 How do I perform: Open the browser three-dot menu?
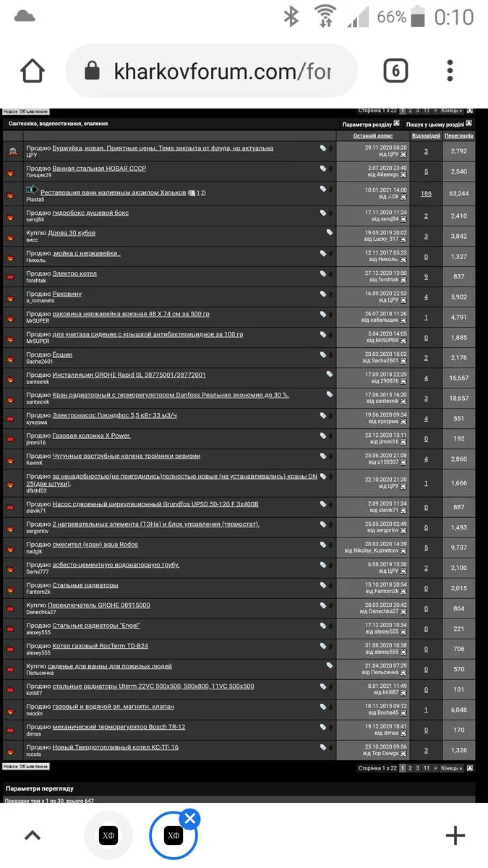click(450, 71)
